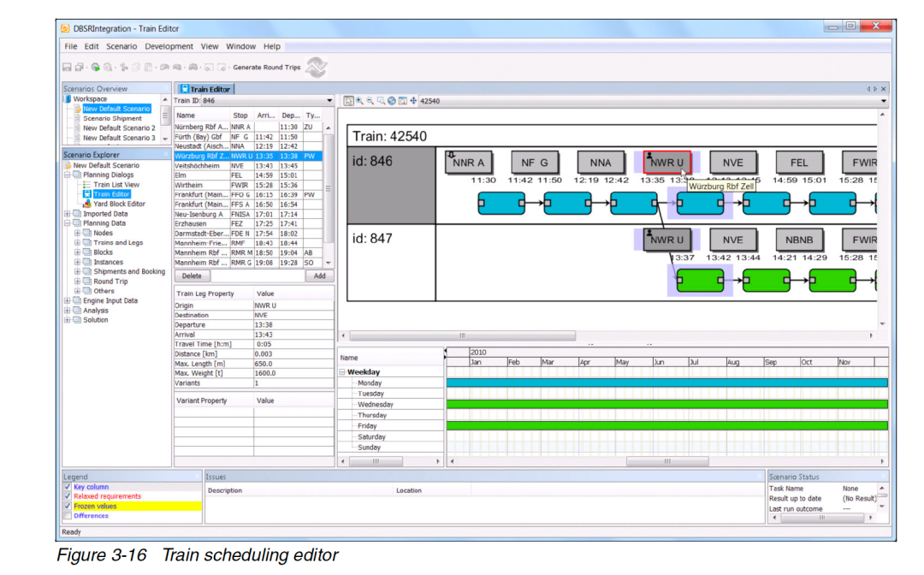Click the Wednesday green schedule bar
The height and width of the screenshot is (575, 924).
pyautogui.click(x=667, y=404)
